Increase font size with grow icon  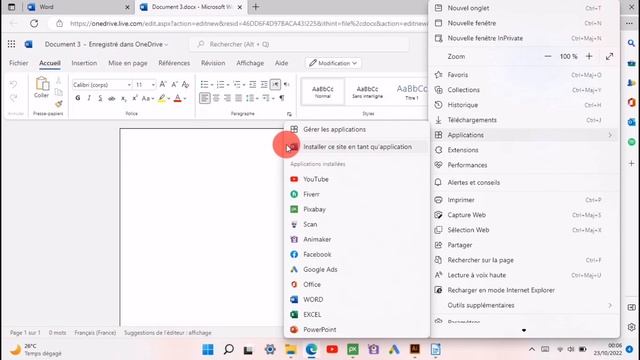[163, 84]
